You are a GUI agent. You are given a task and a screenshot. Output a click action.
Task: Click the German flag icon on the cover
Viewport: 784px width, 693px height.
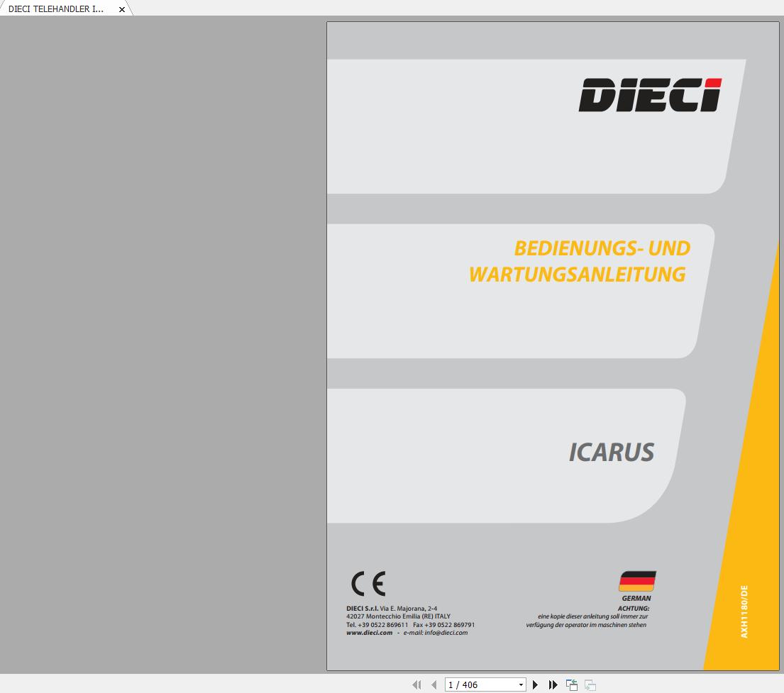pos(637,581)
